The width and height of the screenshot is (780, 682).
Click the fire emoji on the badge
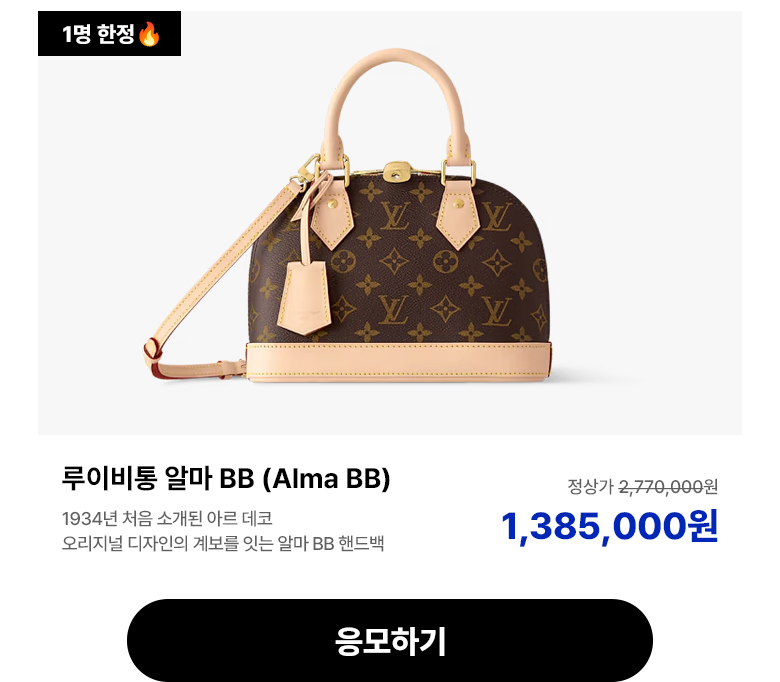[149, 34]
